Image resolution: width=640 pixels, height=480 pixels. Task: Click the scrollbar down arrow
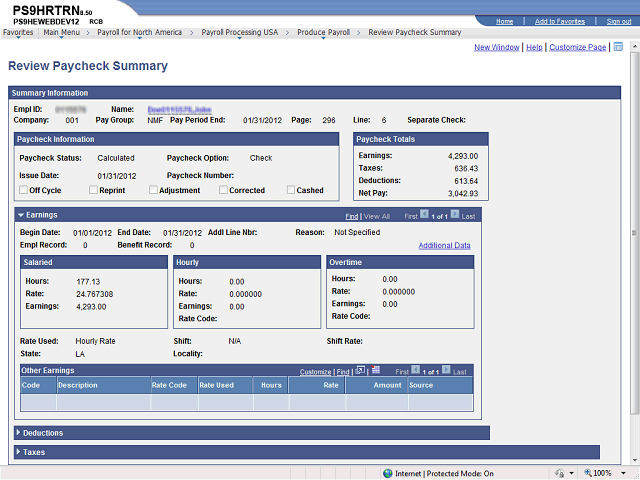click(634, 460)
